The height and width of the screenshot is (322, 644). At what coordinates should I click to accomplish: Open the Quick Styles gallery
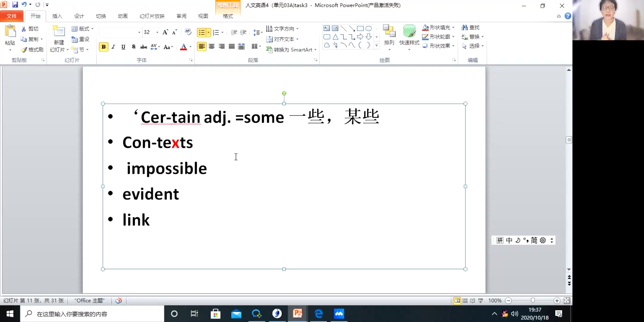pyautogui.click(x=409, y=37)
